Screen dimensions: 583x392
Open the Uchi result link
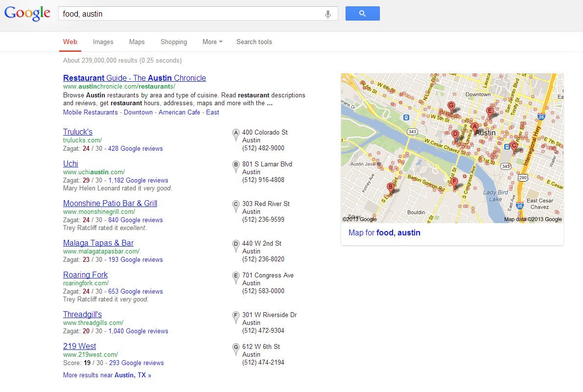(x=70, y=164)
